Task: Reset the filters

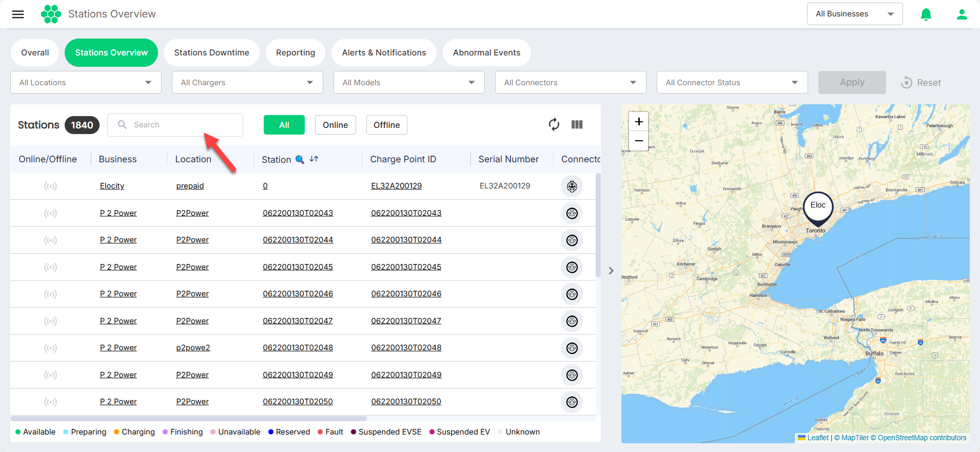Action: [x=921, y=82]
